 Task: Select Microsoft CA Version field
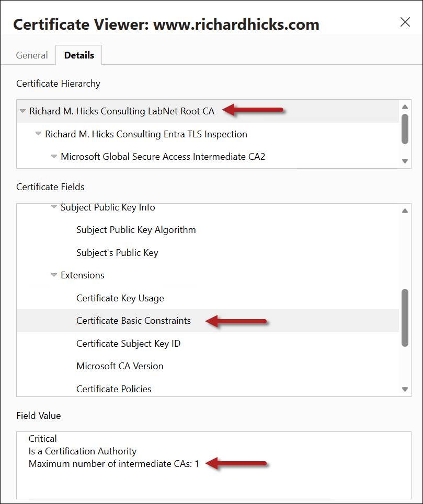click(x=208, y=366)
